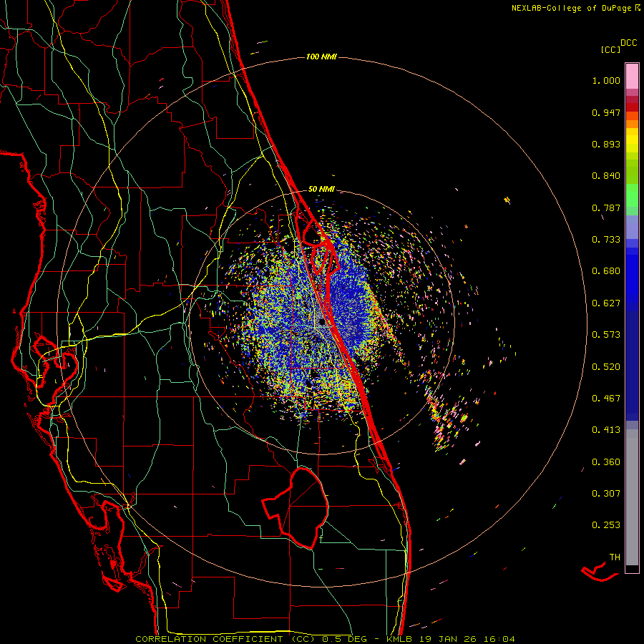Click the CORRELATION COEFFICIENT (CC) caption text

pos(224,639)
